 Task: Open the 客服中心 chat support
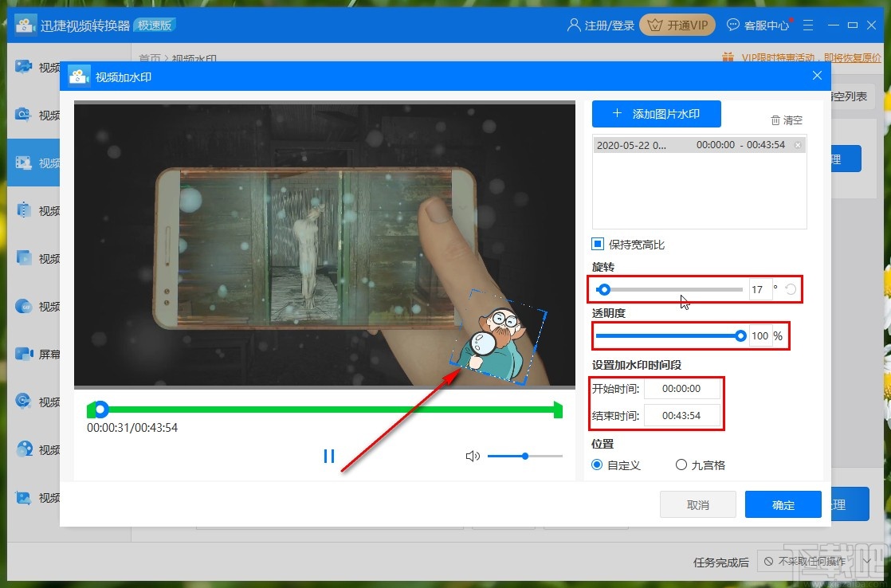click(759, 25)
